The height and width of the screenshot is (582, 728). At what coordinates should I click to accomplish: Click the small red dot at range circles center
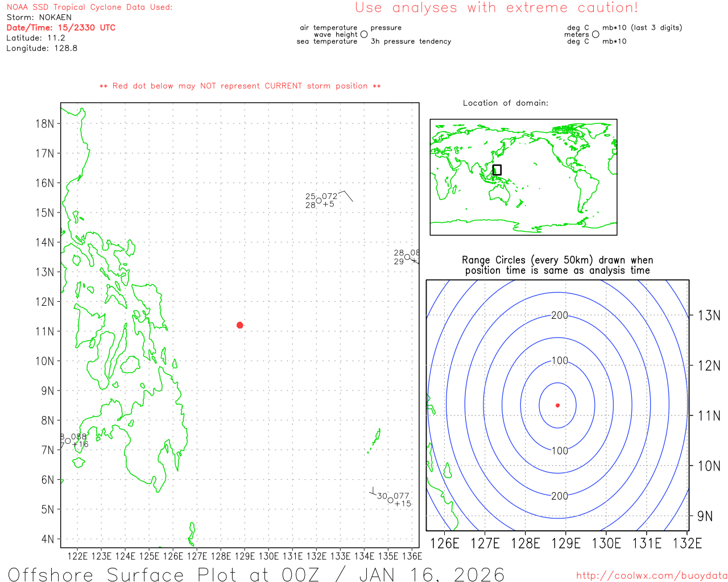(x=558, y=405)
